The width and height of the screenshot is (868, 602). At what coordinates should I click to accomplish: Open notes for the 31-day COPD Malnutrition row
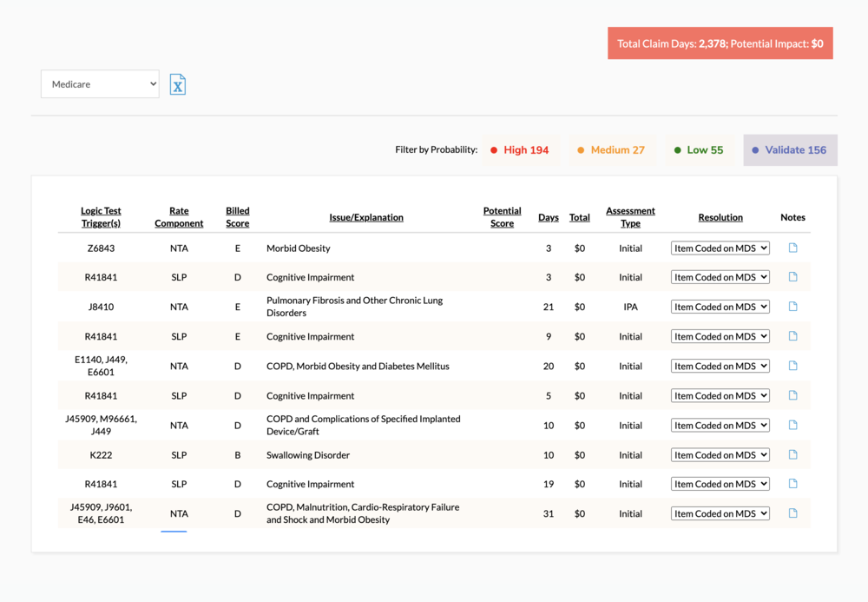(792, 513)
